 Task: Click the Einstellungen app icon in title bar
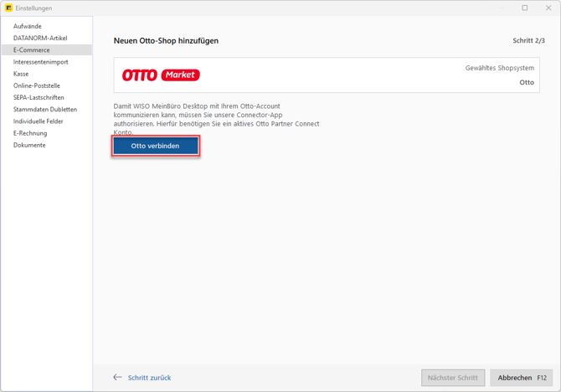pyautogui.click(x=9, y=8)
